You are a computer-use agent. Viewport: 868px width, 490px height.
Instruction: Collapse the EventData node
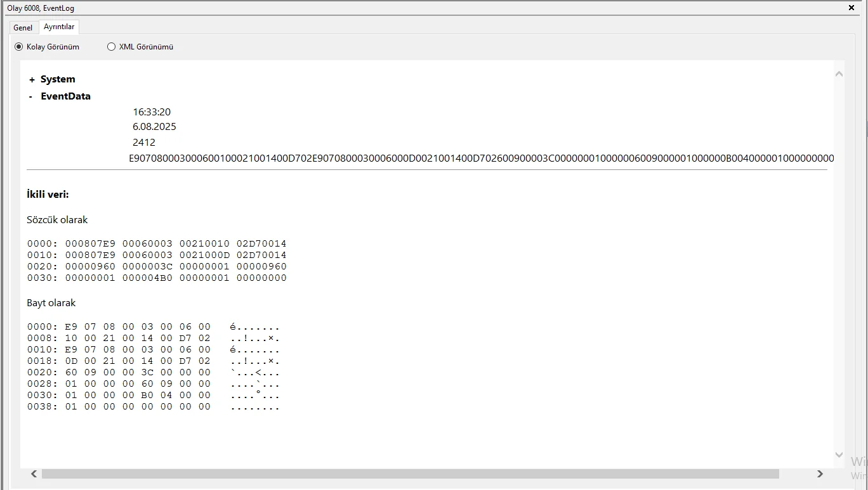[32, 97]
